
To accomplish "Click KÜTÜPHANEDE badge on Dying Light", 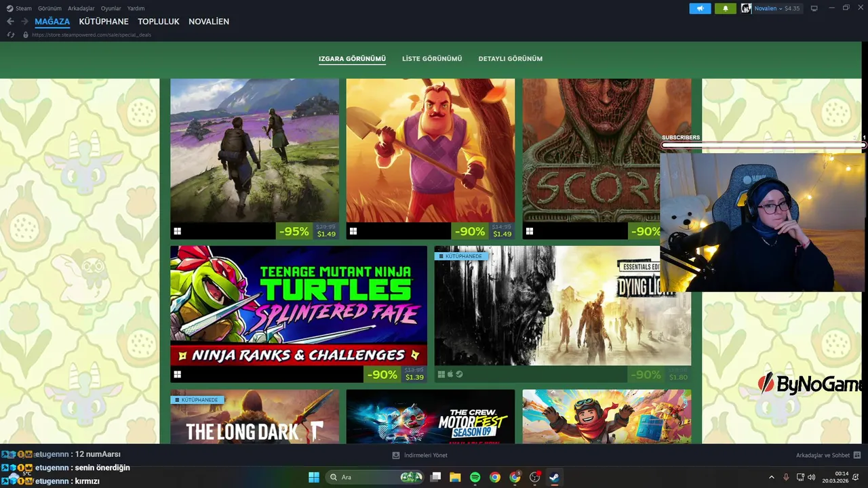I will coord(461,256).
